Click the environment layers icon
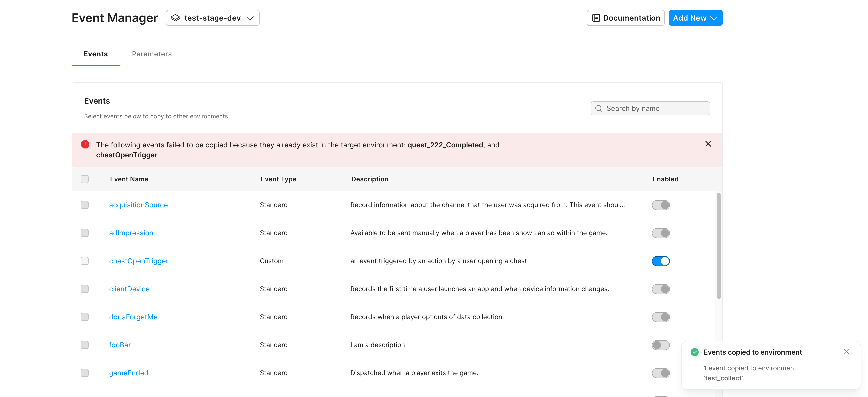The image size is (868, 397). [175, 18]
